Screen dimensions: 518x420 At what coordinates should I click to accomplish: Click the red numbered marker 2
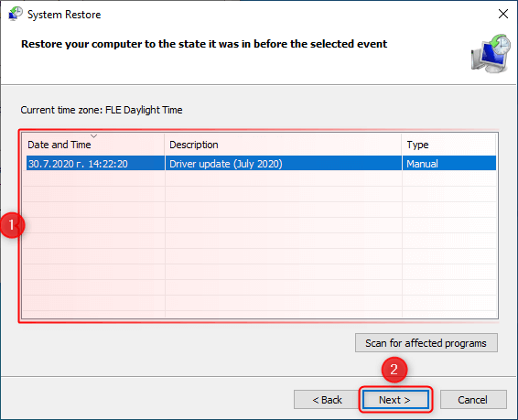[x=394, y=370]
